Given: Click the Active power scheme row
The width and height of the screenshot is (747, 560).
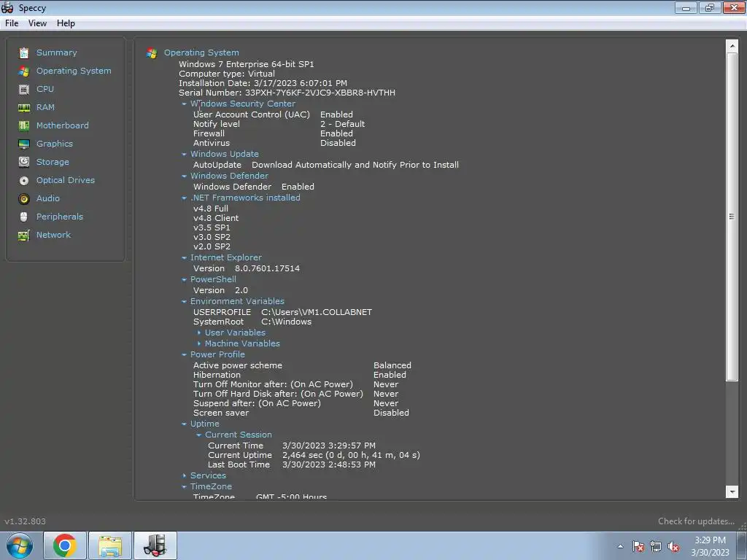Looking at the screenshot, I should [302, 366].
